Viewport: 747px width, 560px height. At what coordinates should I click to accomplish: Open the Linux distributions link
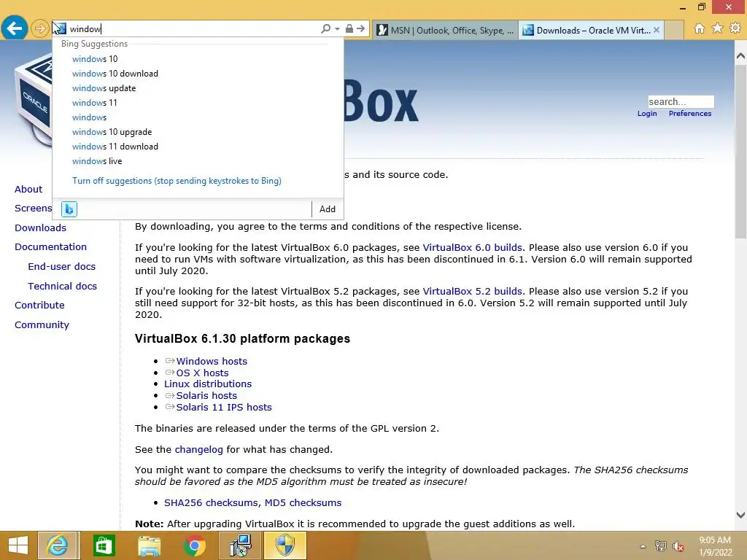pyautogui.click(x=208, y=384)
